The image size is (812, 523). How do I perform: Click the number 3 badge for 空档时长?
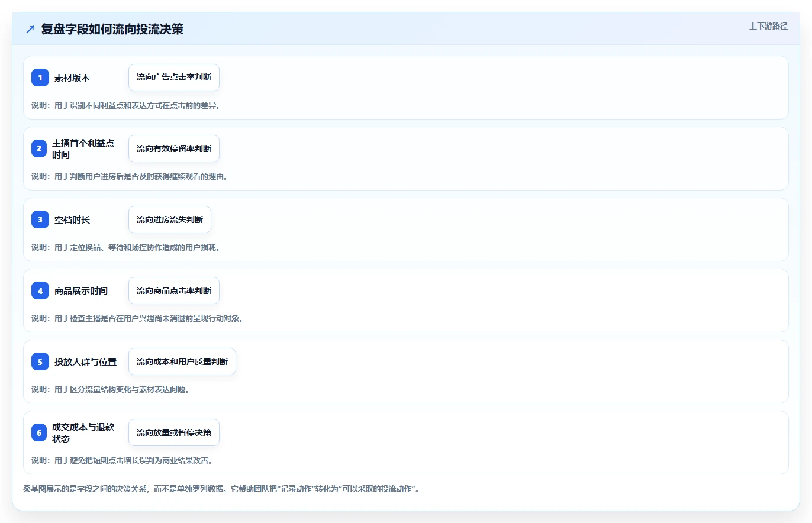pyautogui.click(x=40, y=219)
